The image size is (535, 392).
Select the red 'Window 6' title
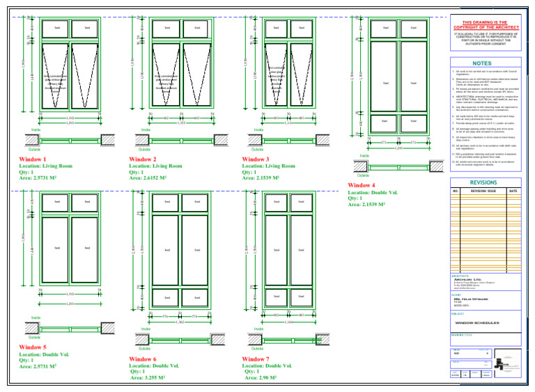(143, 359)
